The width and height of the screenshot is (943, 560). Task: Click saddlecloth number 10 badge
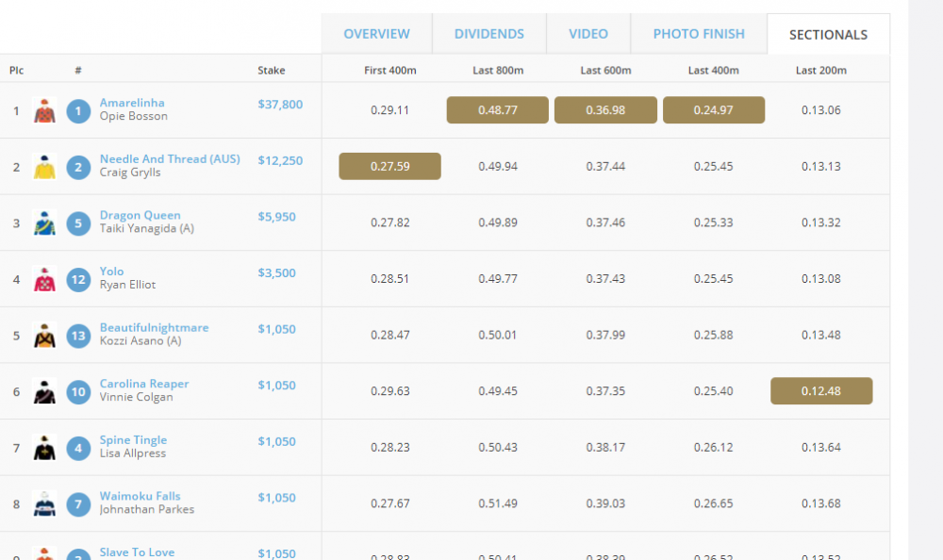point(78,391)
